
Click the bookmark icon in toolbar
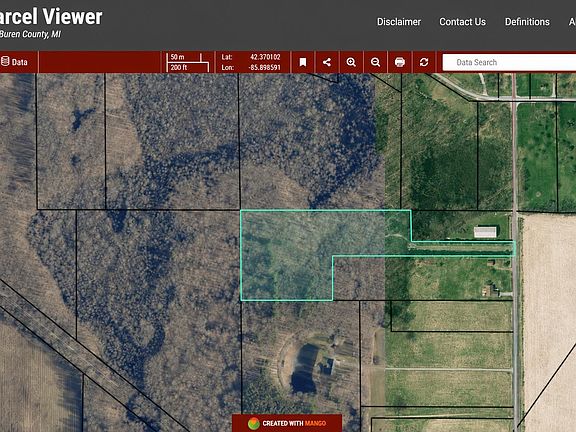click(303, 62)
